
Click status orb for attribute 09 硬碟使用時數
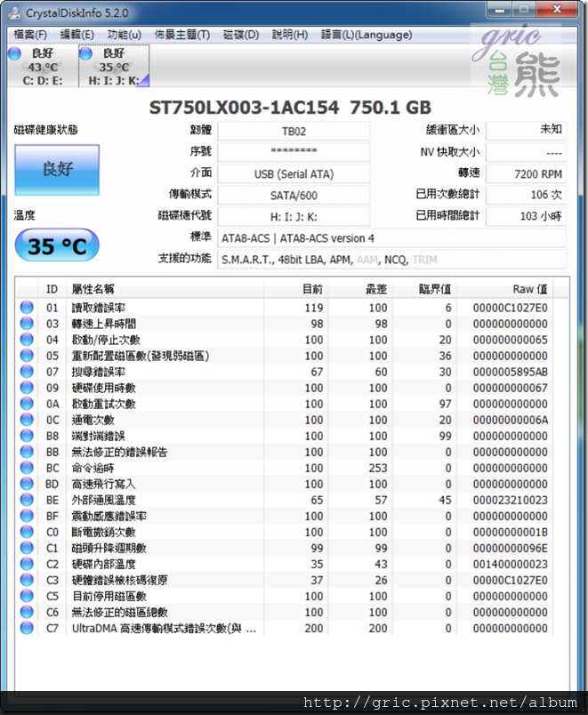(x=27, y=387)
